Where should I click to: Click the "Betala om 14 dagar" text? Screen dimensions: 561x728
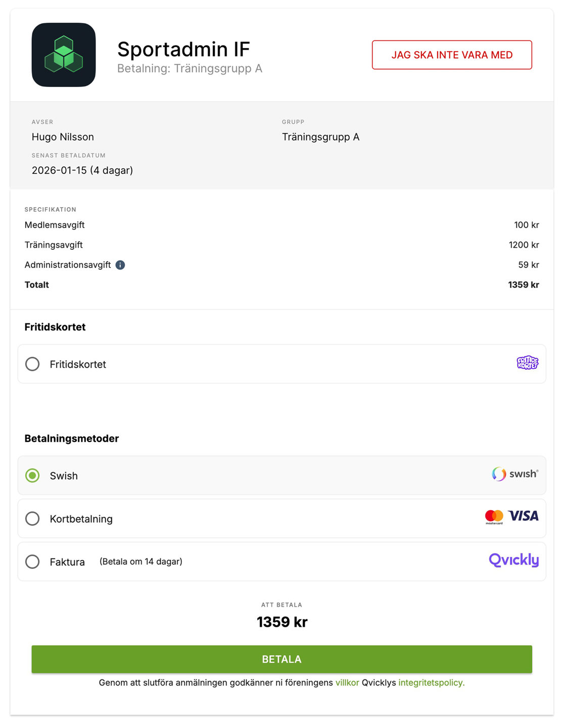(x=141, y=562)
